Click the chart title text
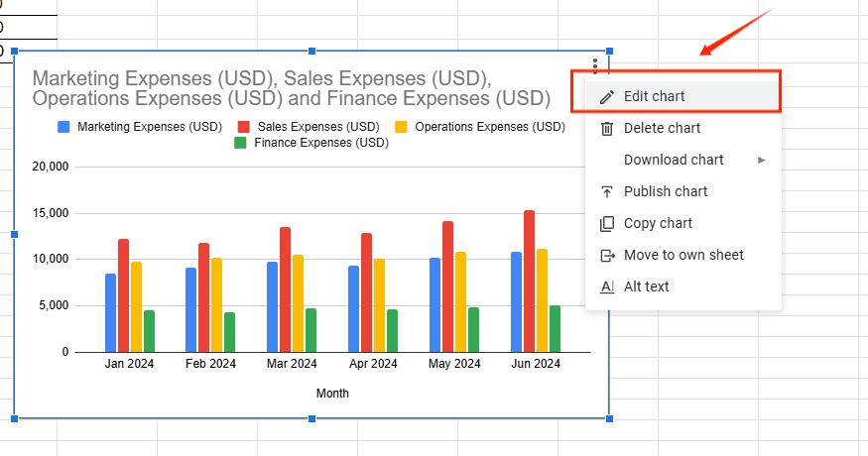 pyautogui.click(x=290, y=88)
